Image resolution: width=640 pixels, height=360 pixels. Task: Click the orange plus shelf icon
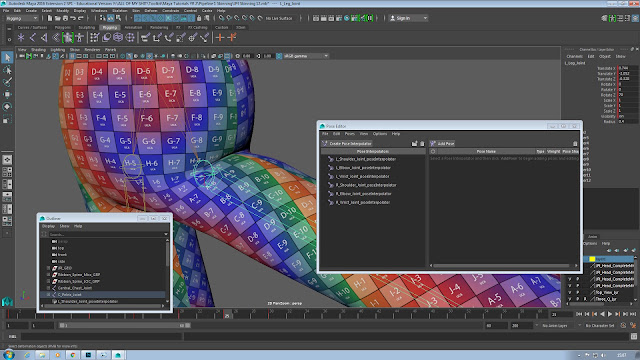(220, 38)
